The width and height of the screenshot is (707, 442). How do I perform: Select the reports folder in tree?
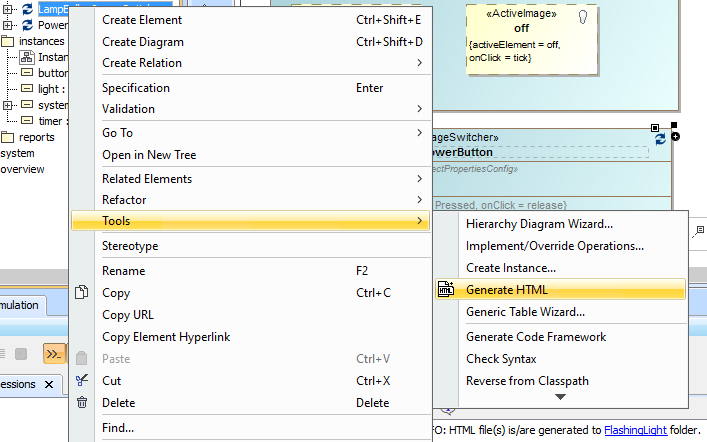(x=36, y=137)
